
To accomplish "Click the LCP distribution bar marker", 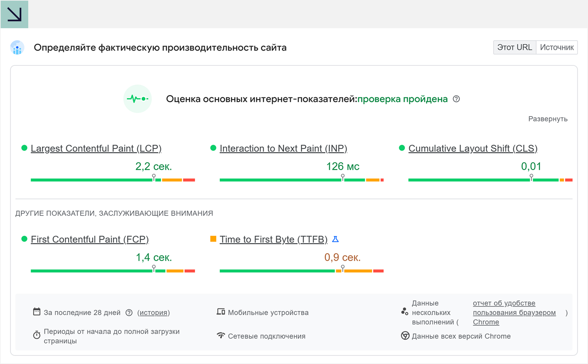I will click(x=154, y=178).
